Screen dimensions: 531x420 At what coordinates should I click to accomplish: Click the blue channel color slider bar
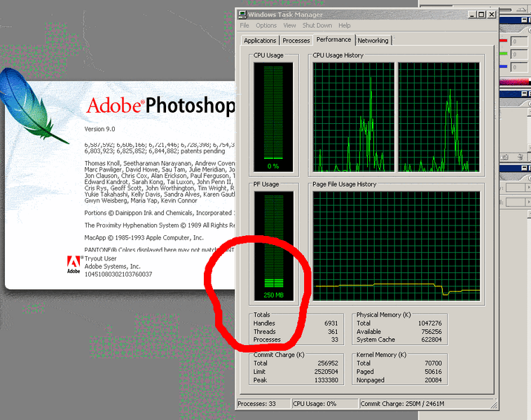pos(503,66)
